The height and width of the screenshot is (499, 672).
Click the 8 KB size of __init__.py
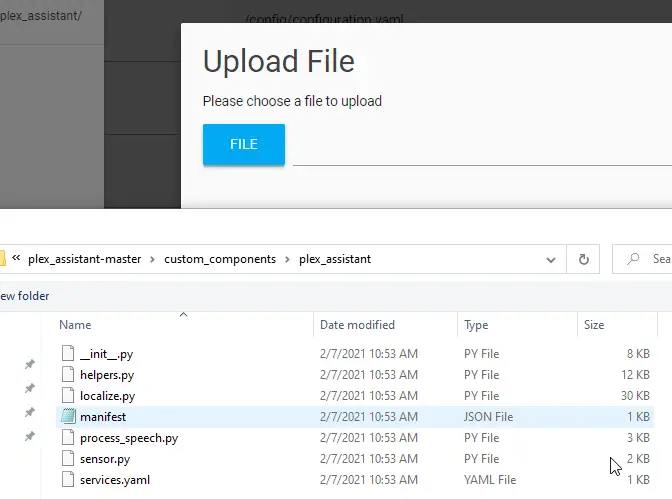point(638,354)
